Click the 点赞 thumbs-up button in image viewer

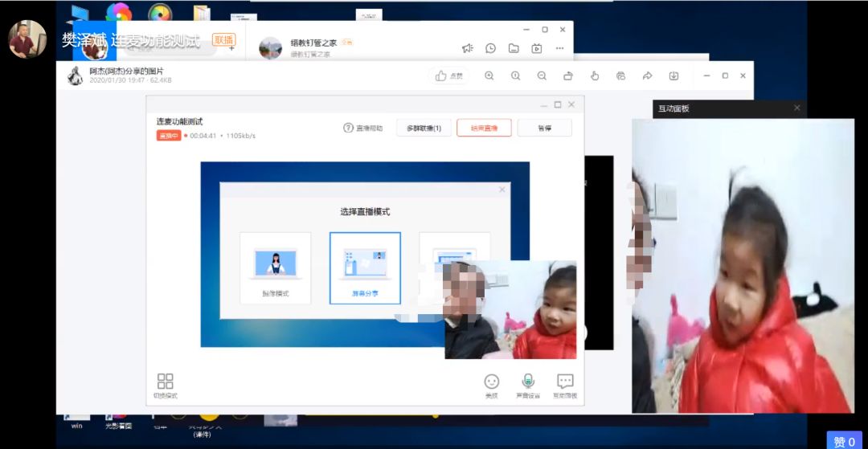(x=449, y=76)
